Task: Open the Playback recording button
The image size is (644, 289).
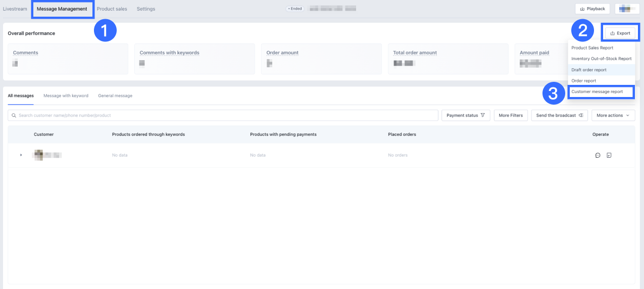Action: (x=592, y=9)
